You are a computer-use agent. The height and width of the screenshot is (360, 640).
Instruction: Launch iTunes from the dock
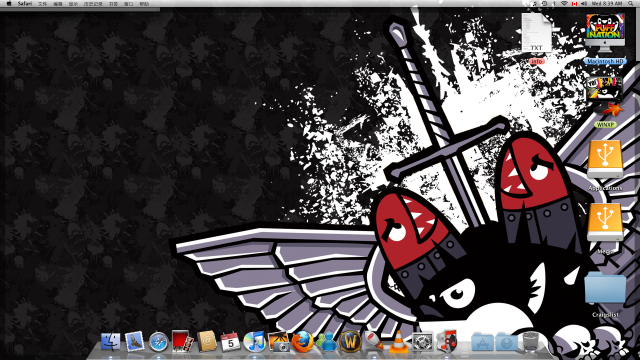pos(254,342)
